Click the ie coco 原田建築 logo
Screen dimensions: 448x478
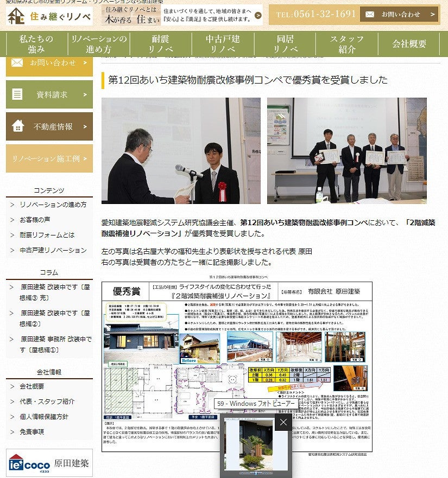(49, 463)
